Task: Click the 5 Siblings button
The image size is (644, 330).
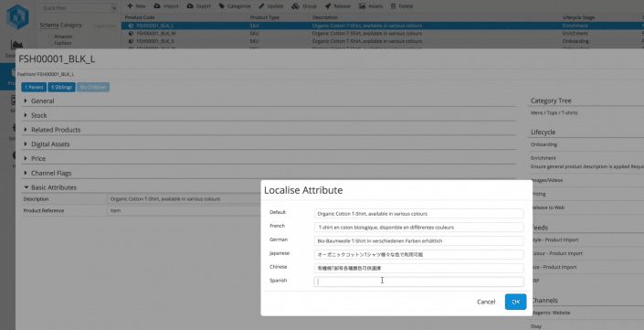Action: point(61,87)
